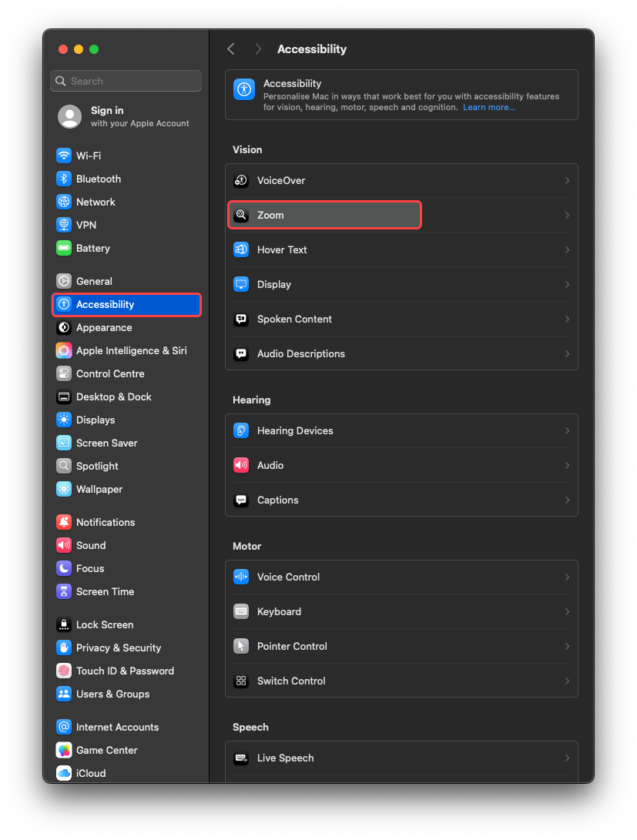Click the Lock Screen icon
The width and height of the screenshot is (637, 840).
click(64, 624)
